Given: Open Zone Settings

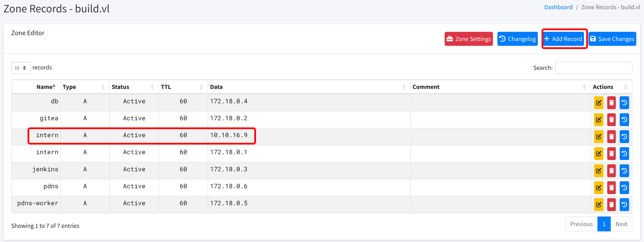Looking at the screenshot, I should pyautogui.click(x=469, y=39).
